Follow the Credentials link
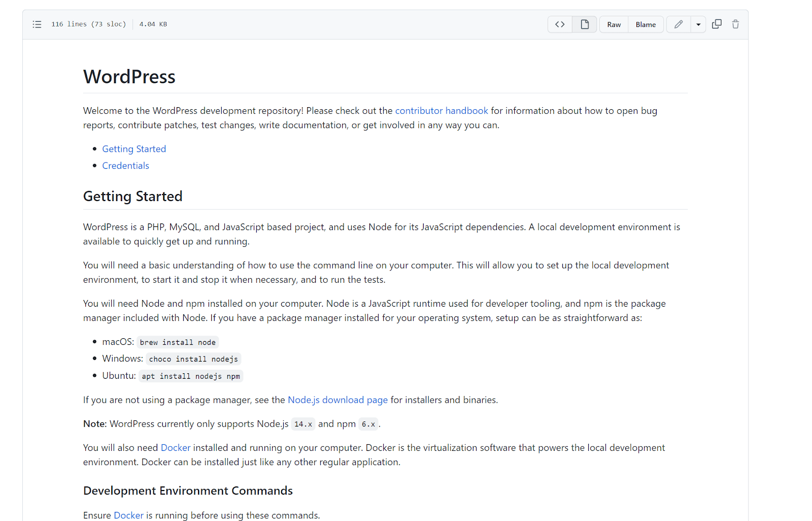This screenshot has height=521, width=812. pyautogui.click(x=125, y=166)
